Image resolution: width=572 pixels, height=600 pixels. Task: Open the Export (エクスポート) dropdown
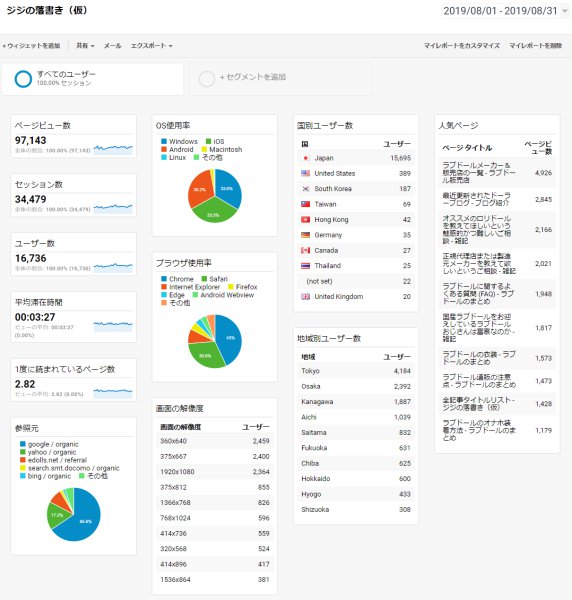point(152,46)
